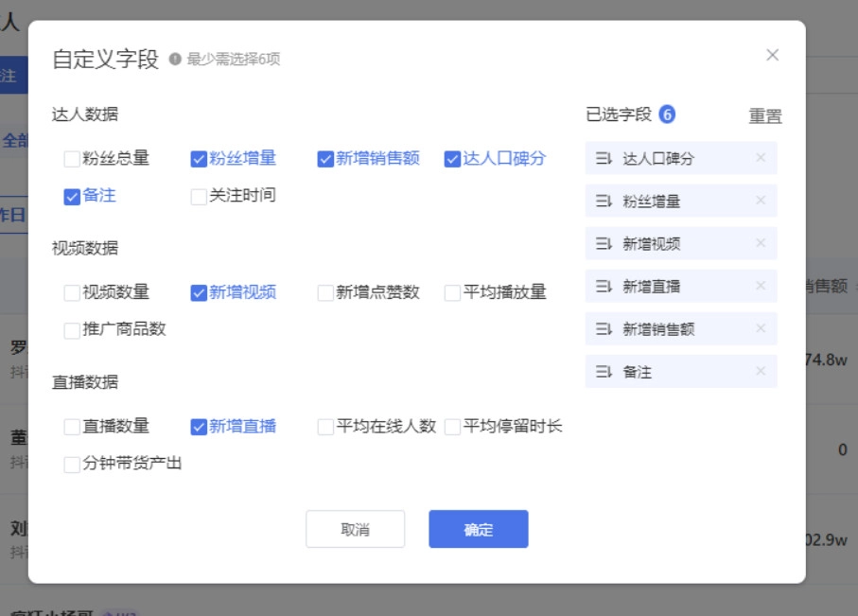
Task: Select the 新增点赞数 checkbox
Action: pos(325,293)
